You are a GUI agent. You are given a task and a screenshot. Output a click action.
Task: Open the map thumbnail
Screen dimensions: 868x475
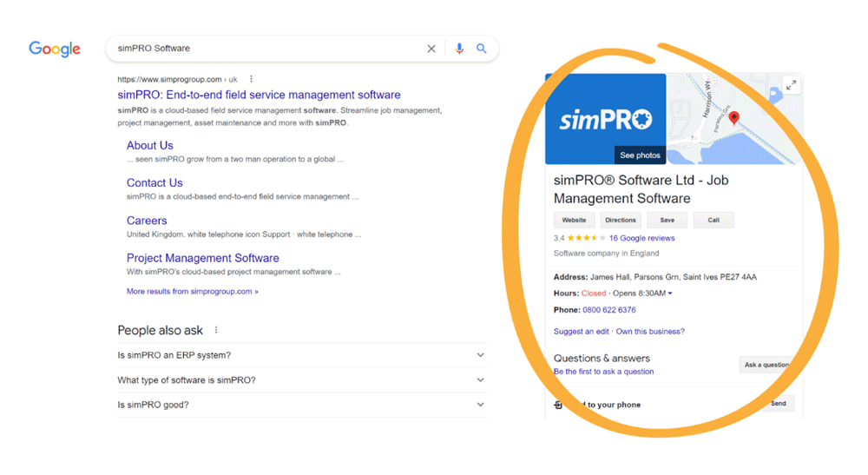[x=735, y=119]
